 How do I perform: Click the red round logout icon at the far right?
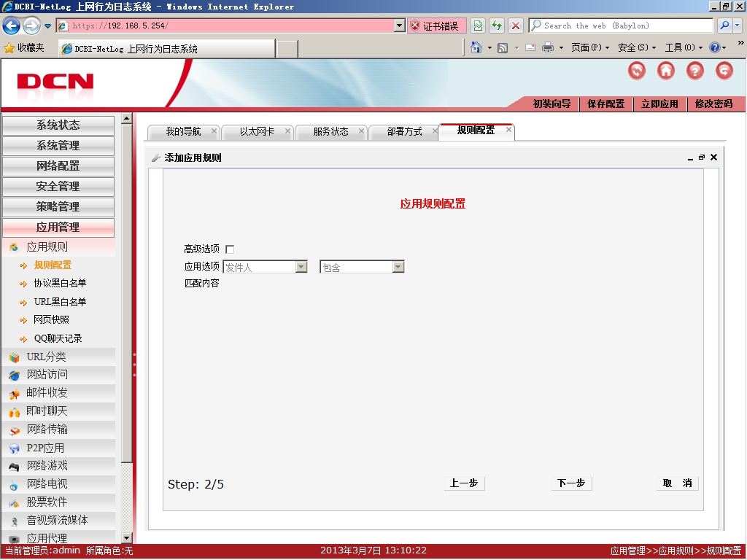pyautogui.click(x=724, y=71)
